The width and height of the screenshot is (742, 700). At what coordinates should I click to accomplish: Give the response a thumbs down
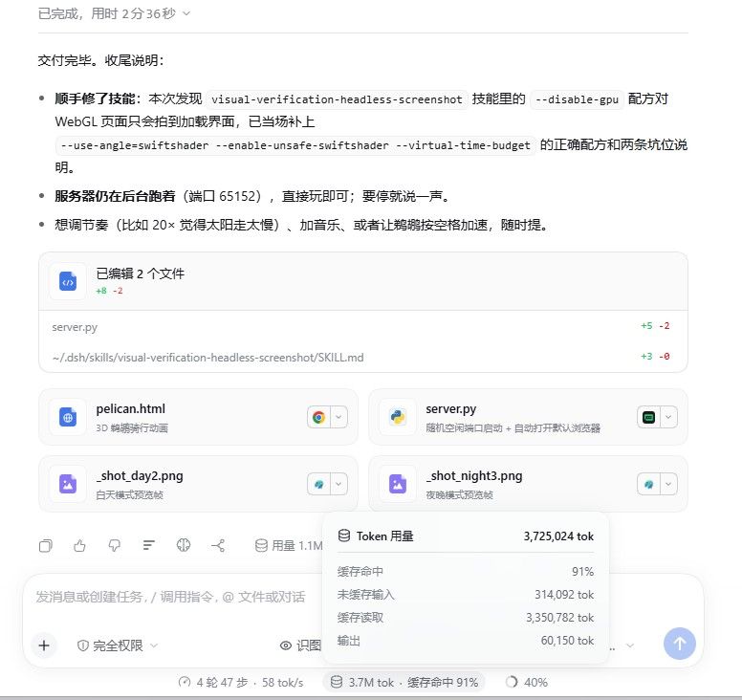[x=114, y=546]
